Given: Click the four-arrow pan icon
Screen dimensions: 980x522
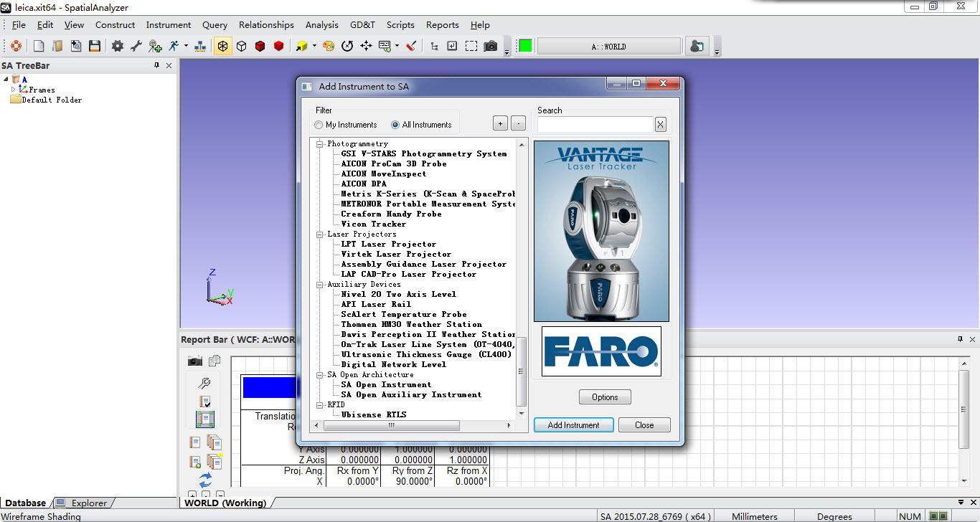Looking at the screenshot, I should [366, 46].
